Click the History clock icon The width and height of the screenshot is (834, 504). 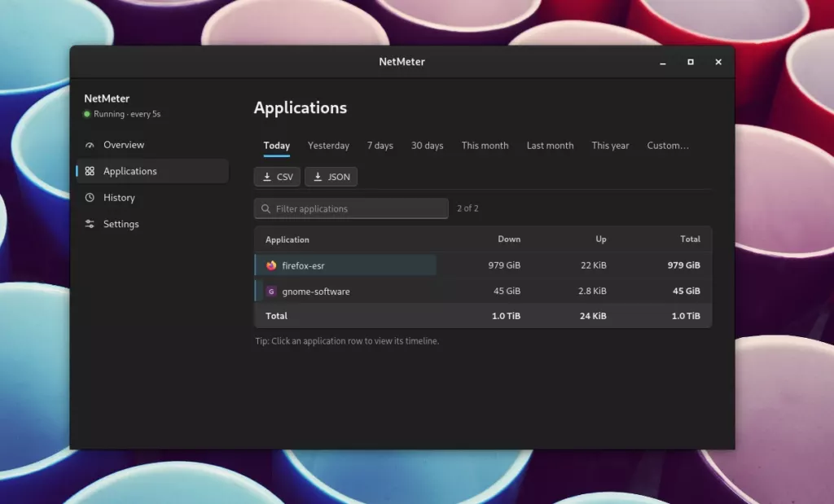click(90, 198)
